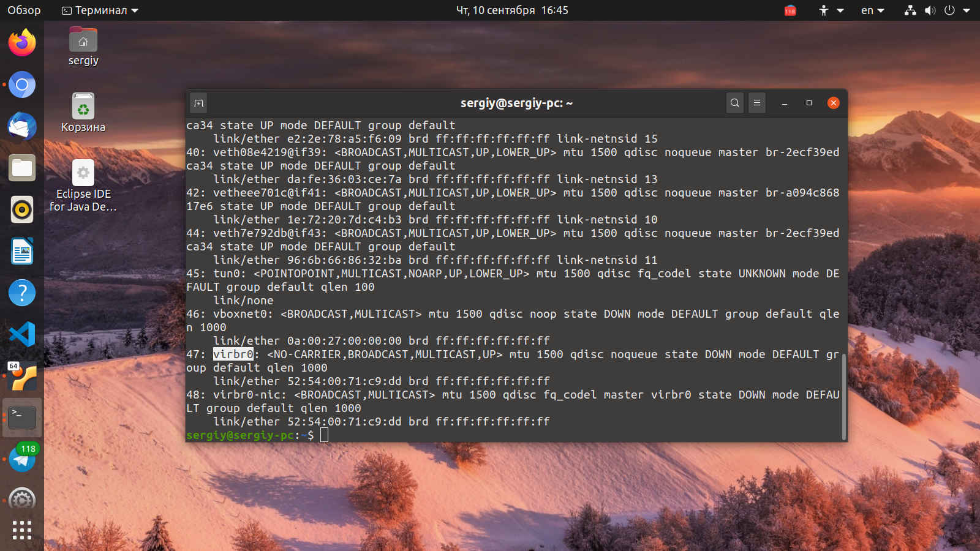Click MAC e2:2e:78:a5:f6:09 text
The image size is (980, 551).
pyautogui.click(x=344, y=139)
